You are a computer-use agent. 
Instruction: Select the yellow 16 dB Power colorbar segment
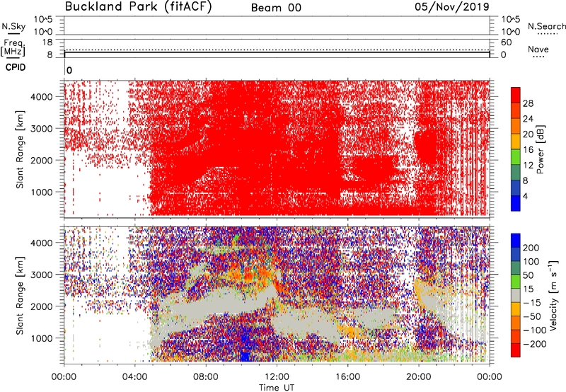(516, 141)
